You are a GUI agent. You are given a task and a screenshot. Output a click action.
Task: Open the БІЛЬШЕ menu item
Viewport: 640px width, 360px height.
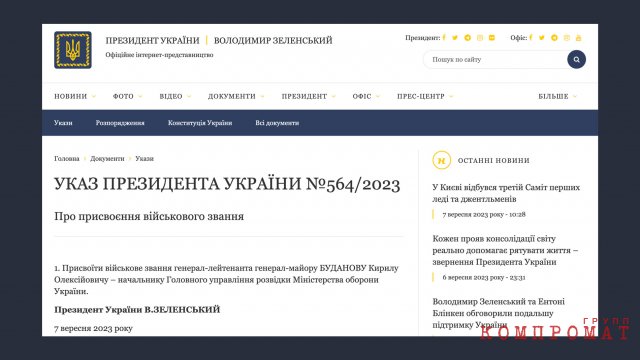point(553,96)
